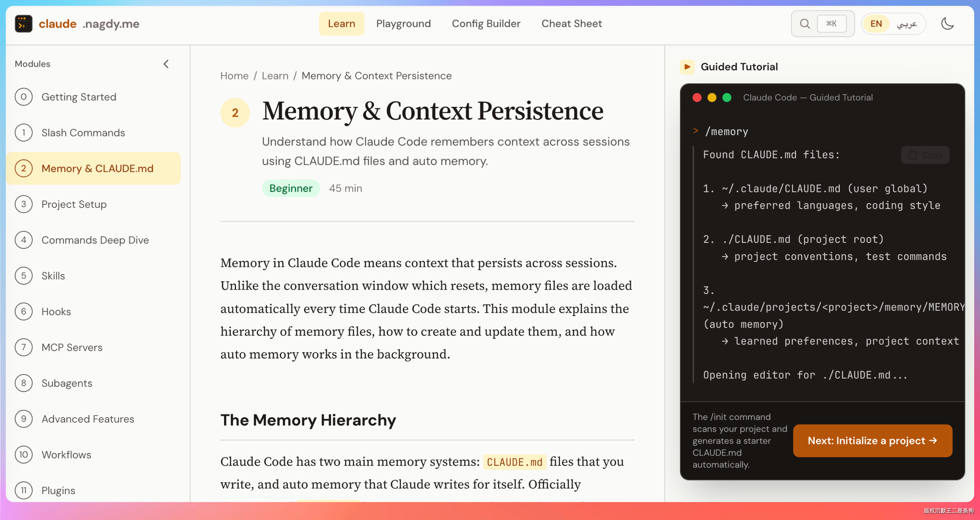
Task: Click the Guided Tutorial panel title
Action: coord(739,67)
